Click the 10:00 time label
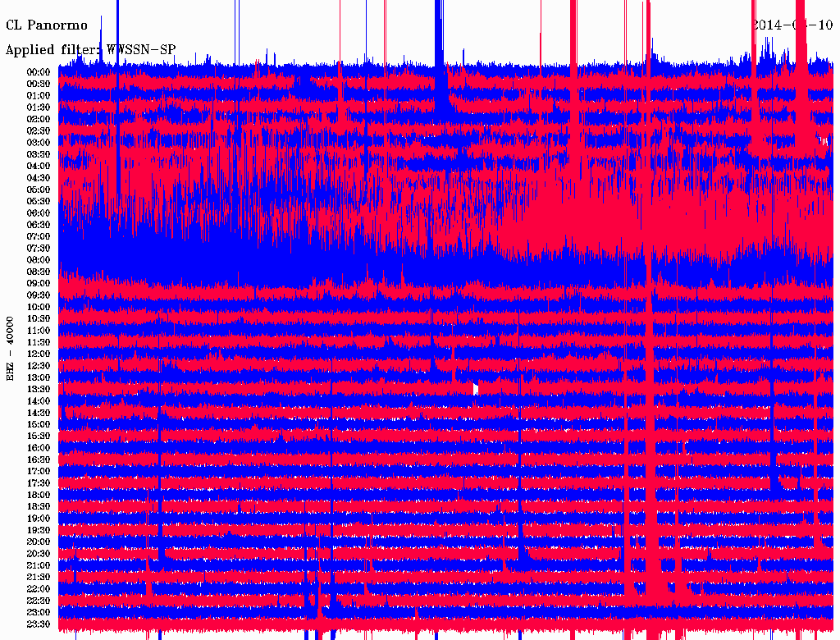This screenshot has height=640, width=840. [39, 307]
